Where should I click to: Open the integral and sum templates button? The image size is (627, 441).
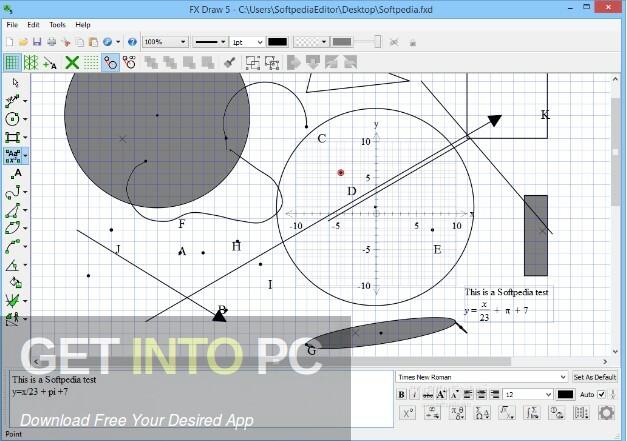coord(531,412)
